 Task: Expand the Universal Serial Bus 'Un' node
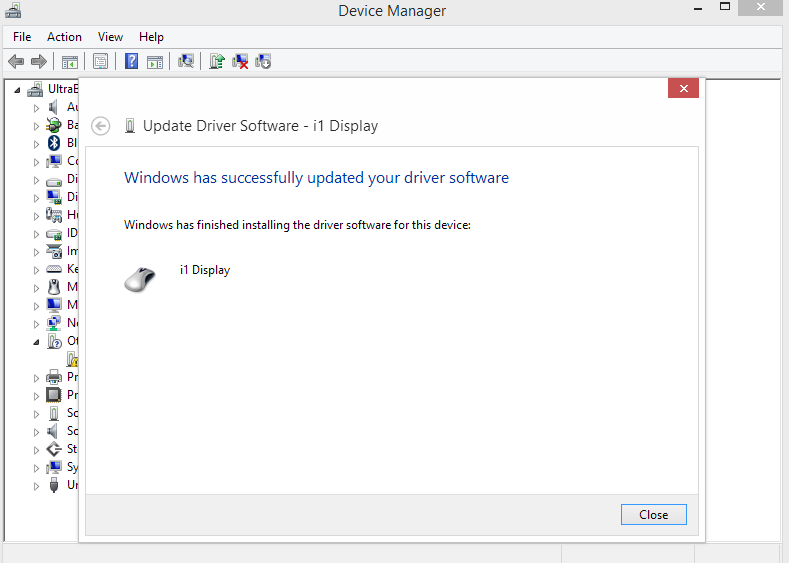tap(36, 487)
